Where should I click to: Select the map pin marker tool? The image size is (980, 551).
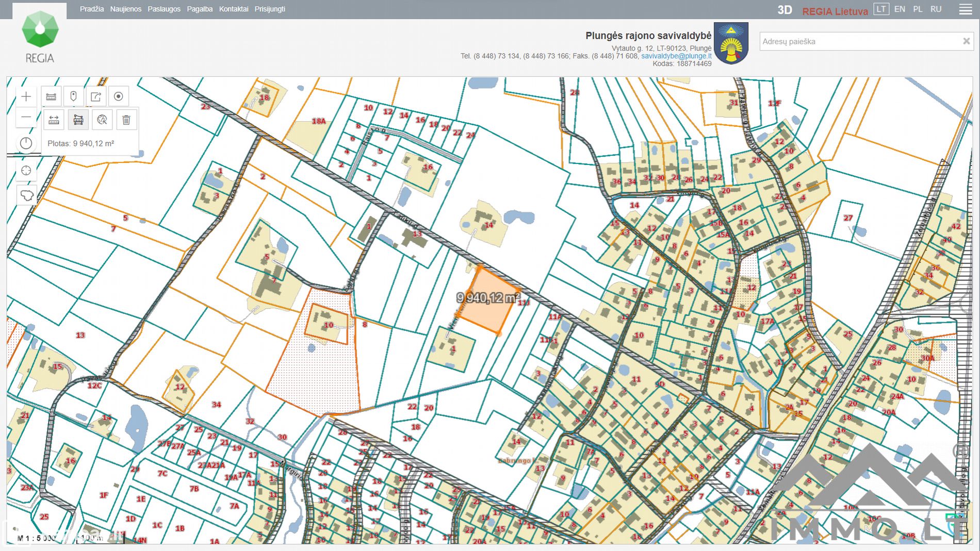[x=73, y=96]
